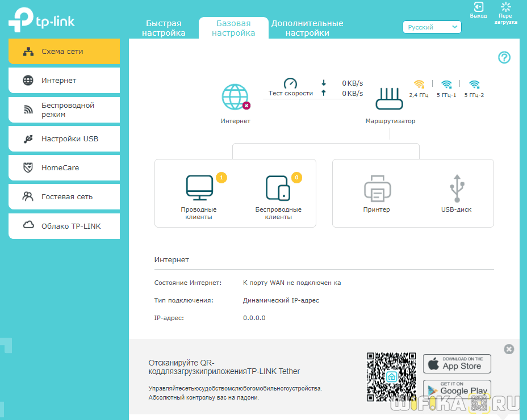Switch to Дополнительные настройки tab

[307, 28]
